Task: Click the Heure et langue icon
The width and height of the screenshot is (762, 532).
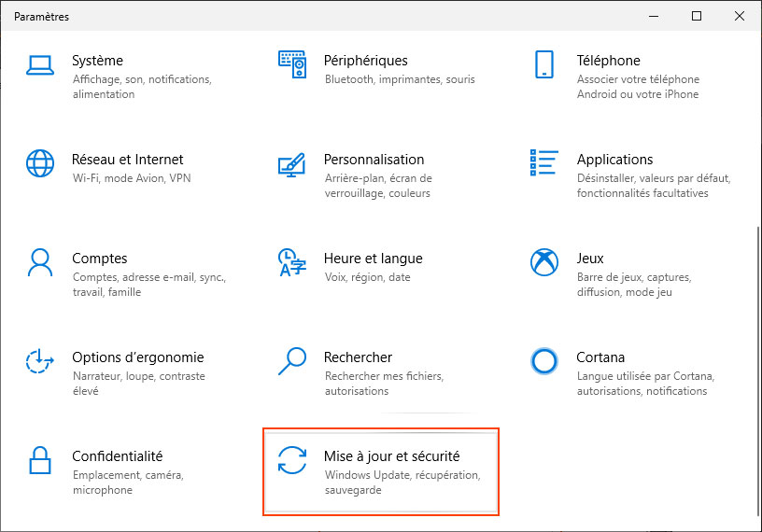Action: click(x=292, y=263)
